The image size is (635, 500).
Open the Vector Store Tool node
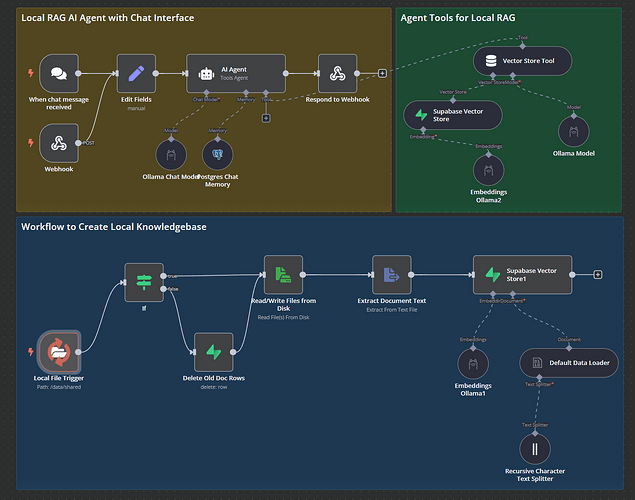(x=522, y=61)
